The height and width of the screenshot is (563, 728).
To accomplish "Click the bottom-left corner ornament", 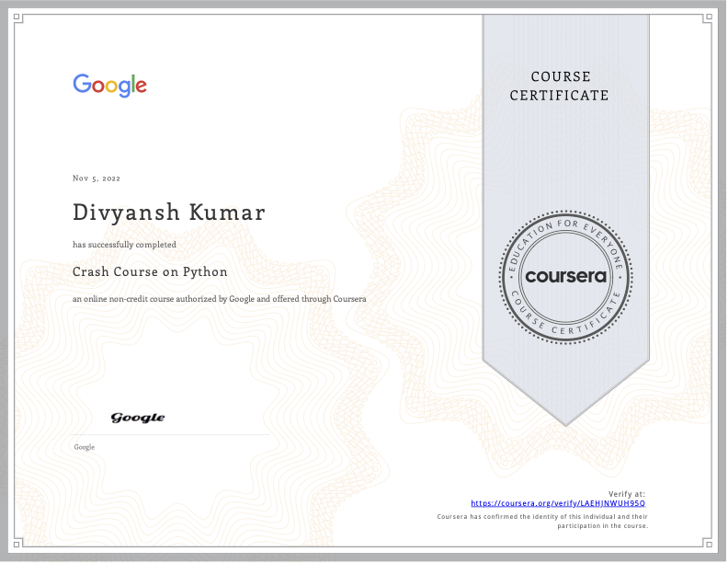I will (x=19, y=545).
